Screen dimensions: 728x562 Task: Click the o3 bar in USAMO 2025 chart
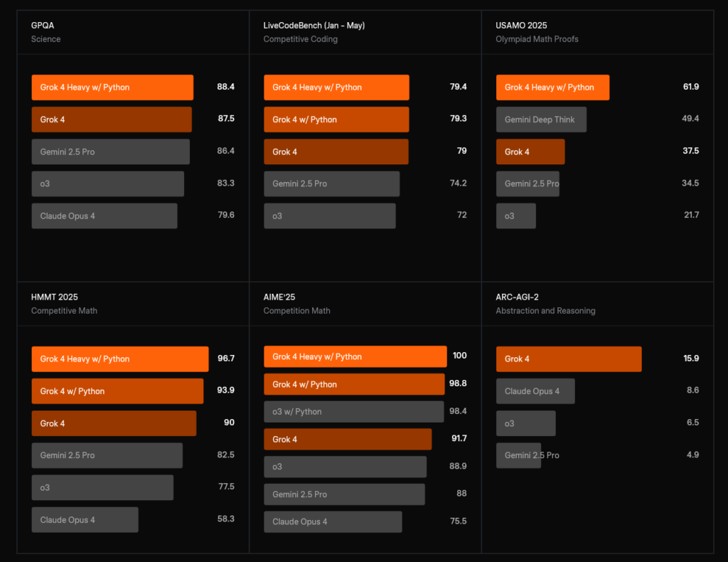[x=515, y=216]
